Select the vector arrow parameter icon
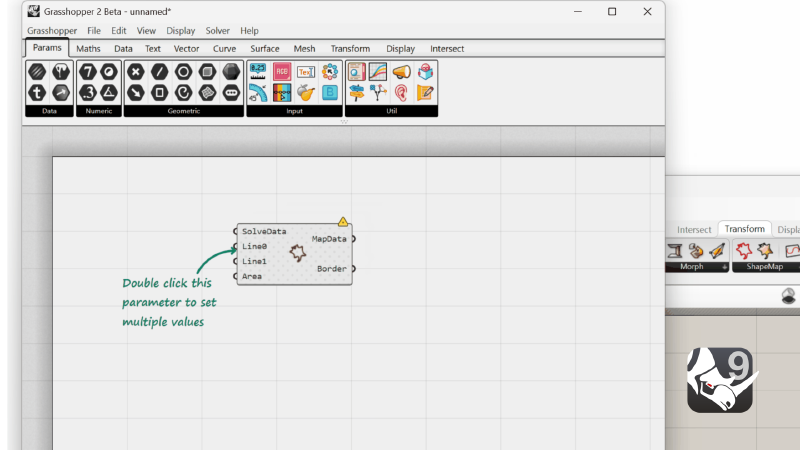Screen dimensions: 800x450 (x=136, y=93)
